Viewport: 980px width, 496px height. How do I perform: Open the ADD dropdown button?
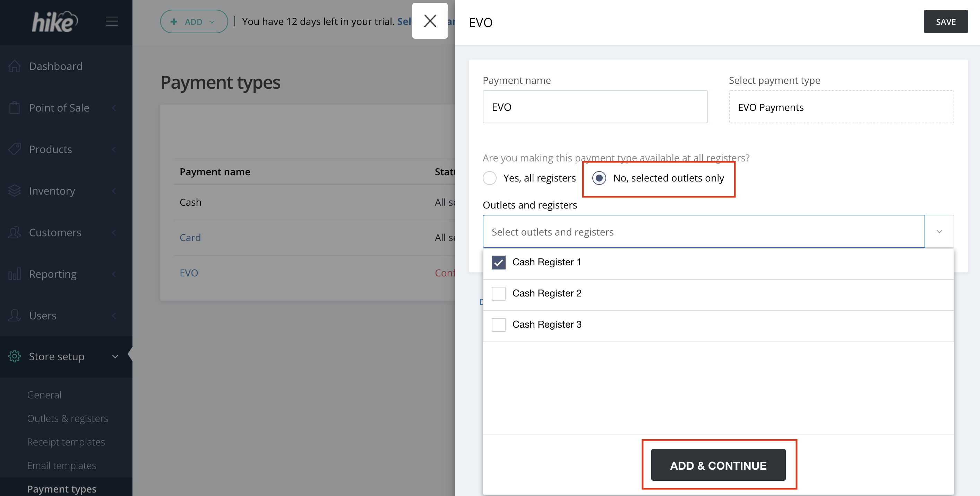[194, 22]
